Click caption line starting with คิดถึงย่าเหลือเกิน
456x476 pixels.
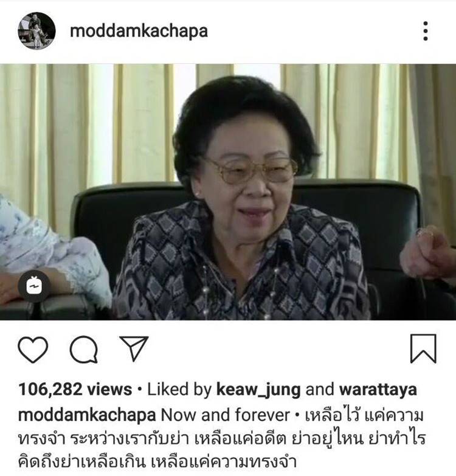157,463
